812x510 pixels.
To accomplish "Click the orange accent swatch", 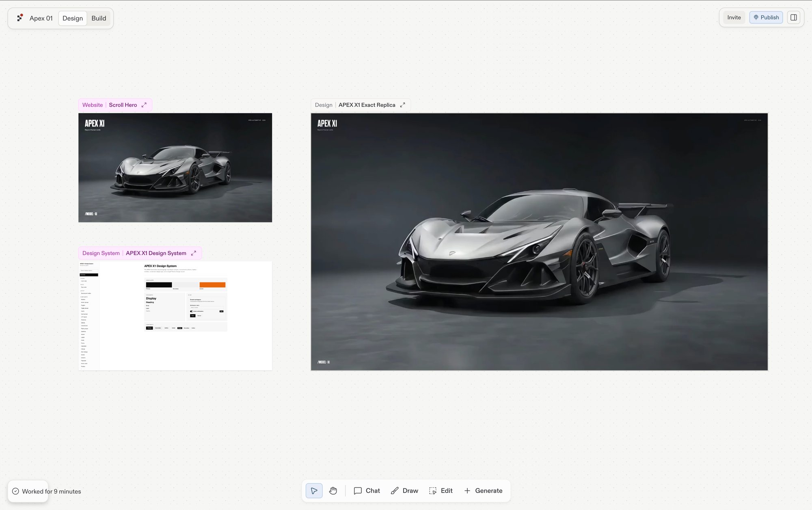I will click(212, 285).
